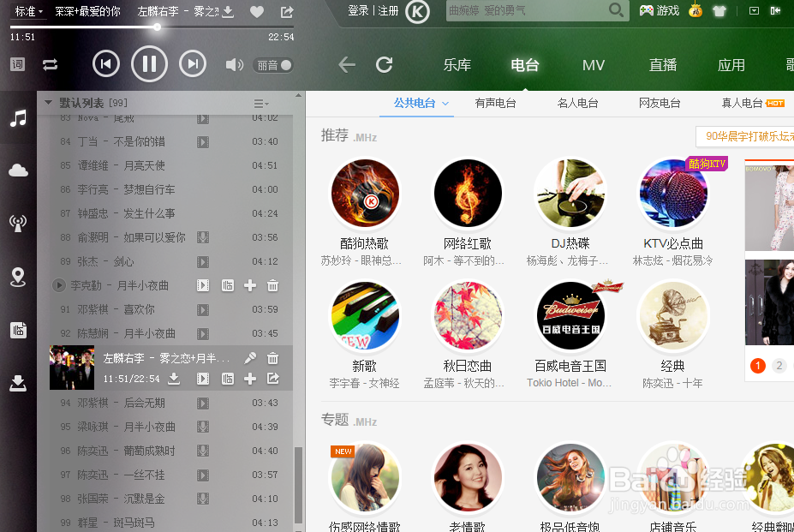Play the 酷狗热歌 radio station
794x532 pixels.
(x=365, y=194)
